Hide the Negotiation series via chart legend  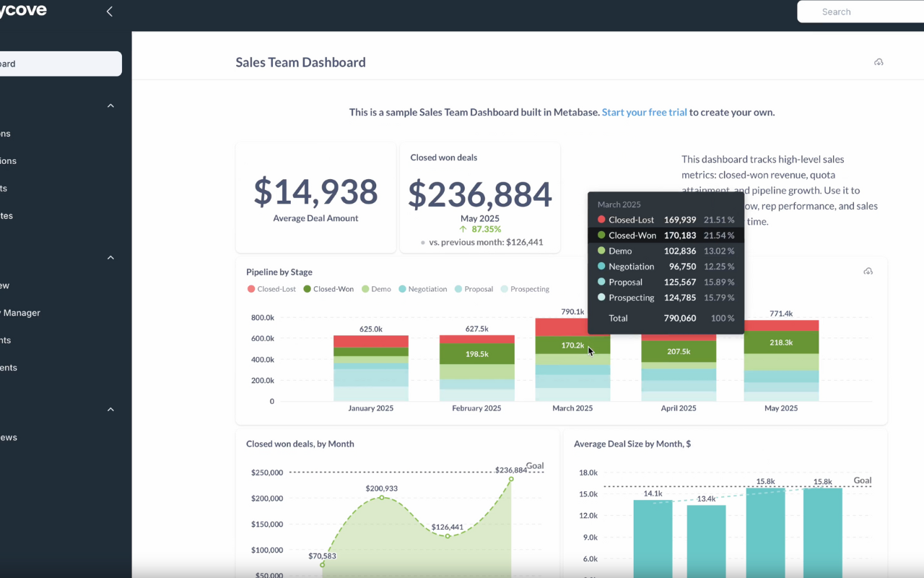(422, 289)
